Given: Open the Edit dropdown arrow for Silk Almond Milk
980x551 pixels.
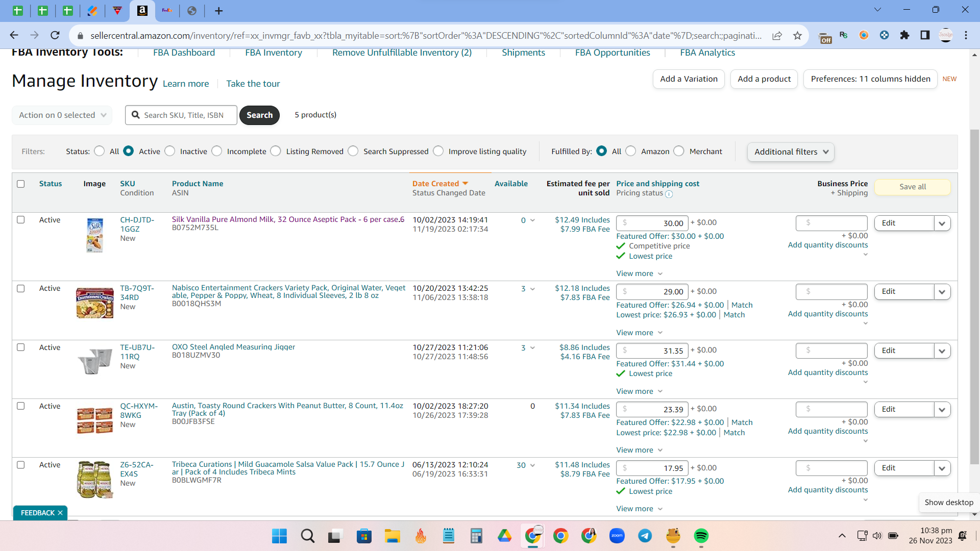Looking at the screenshot, I should (942, 223).
